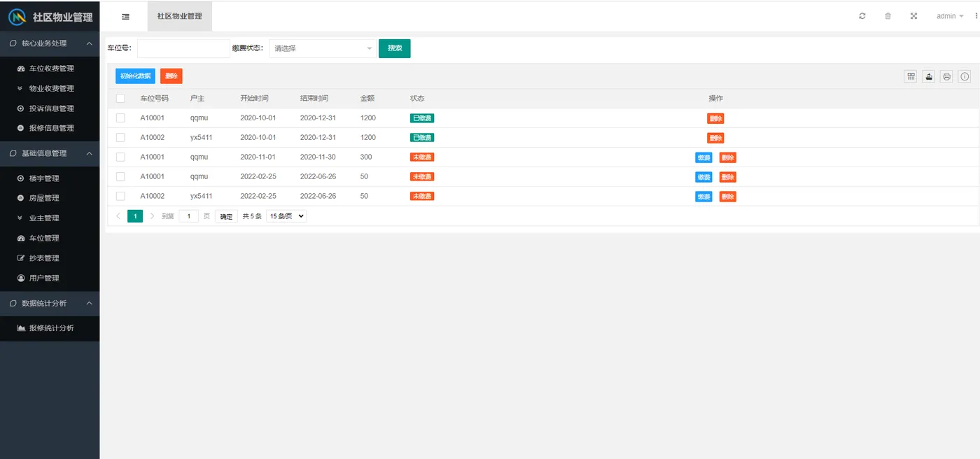Open the 15条/页 page size dropdown
This screenshot has width=980, height=459.
(x=286, y=216)
